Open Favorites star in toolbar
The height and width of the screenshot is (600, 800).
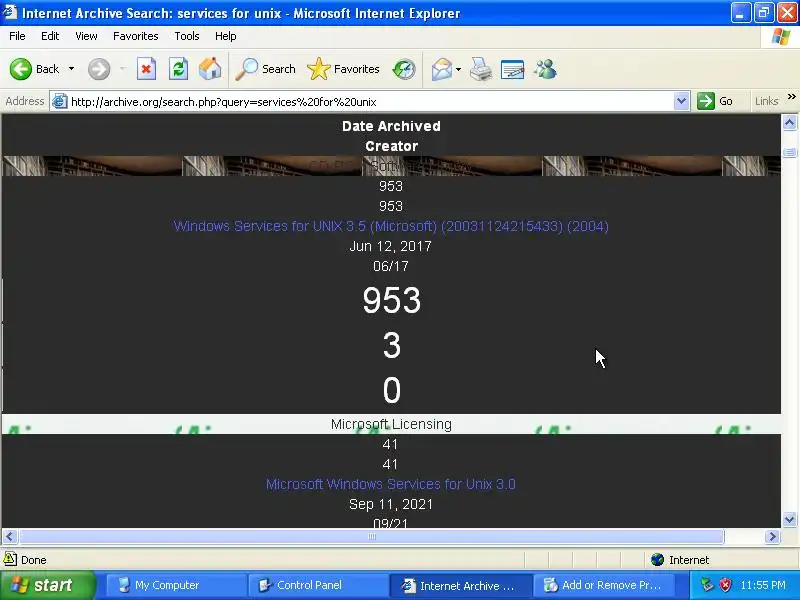click(x=343, y=69)
